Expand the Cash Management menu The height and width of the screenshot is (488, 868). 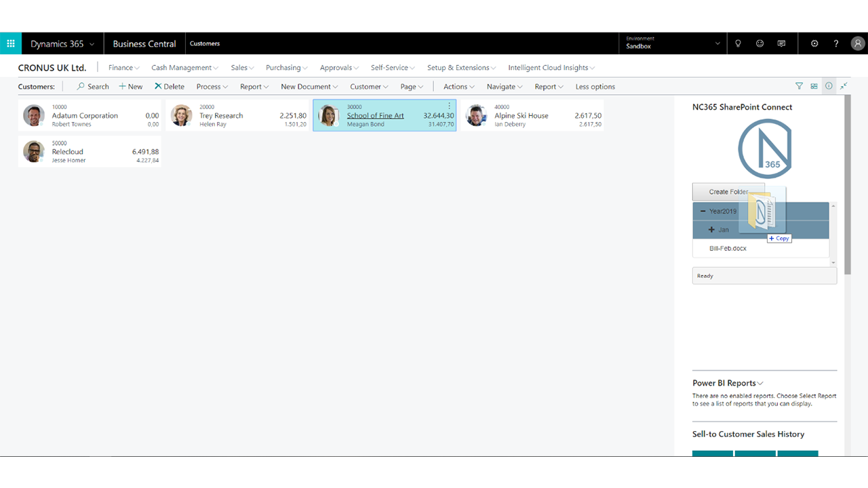pyautogui.click(x=185, y=68)
